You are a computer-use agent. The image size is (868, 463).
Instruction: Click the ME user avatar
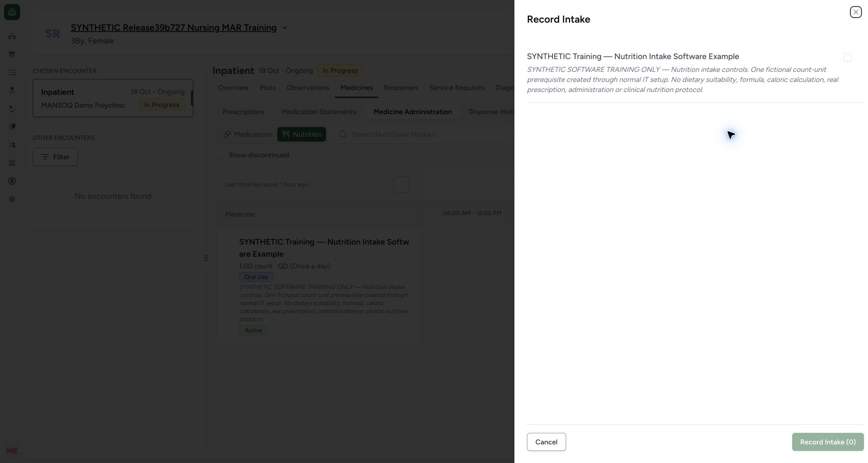(12, 451)
